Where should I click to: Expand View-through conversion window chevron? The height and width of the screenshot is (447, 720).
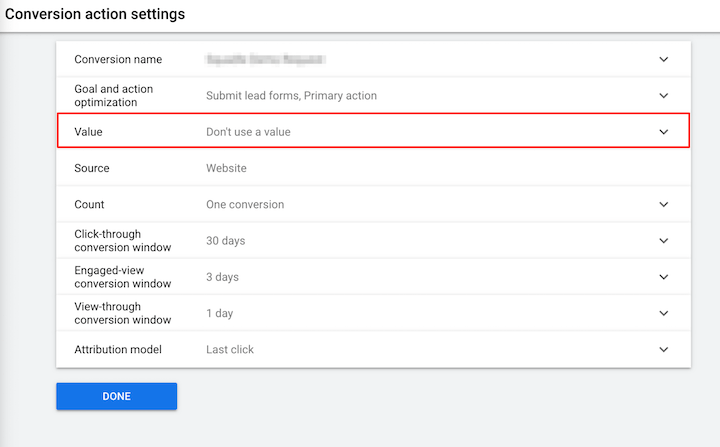(664, 313)
